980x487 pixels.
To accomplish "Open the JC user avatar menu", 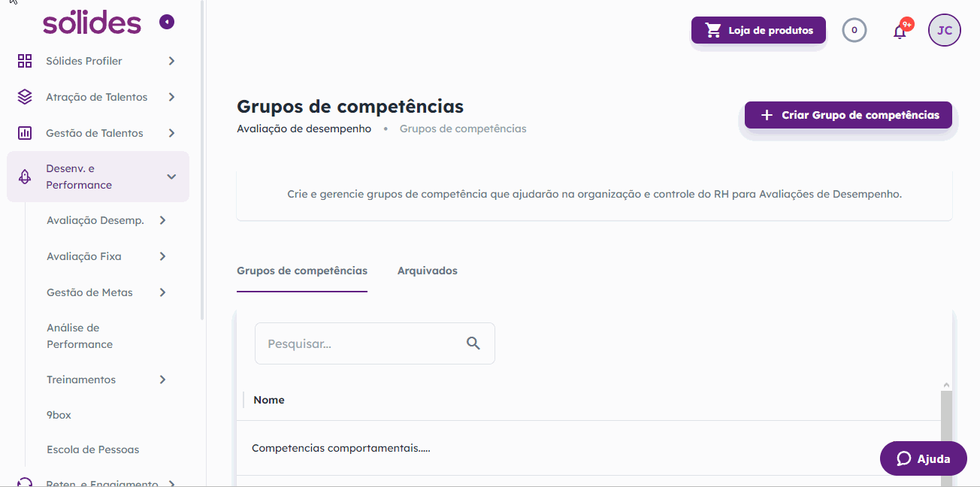I will [x=945, y=31].
